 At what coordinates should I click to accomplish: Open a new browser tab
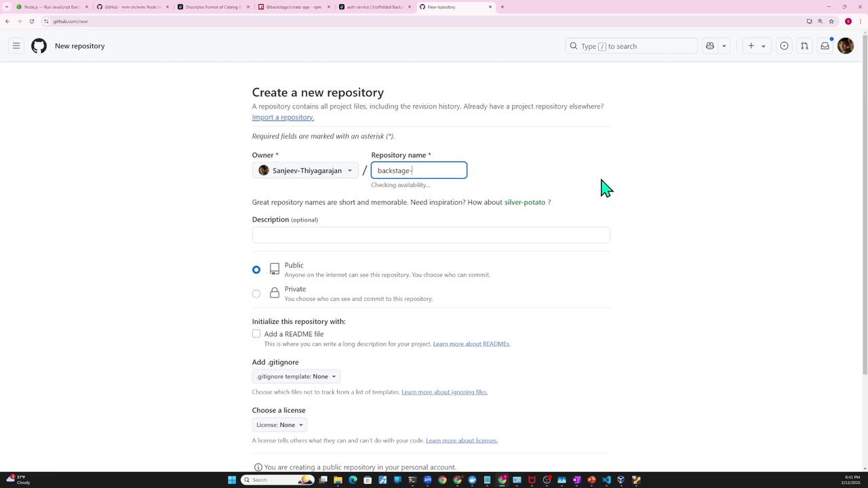(502, 7)
